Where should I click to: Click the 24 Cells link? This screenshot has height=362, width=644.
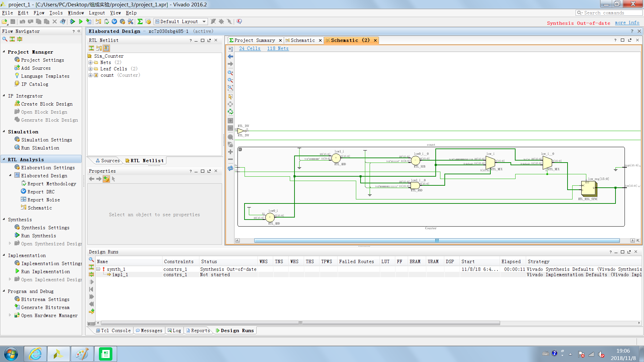coord(250,48)
